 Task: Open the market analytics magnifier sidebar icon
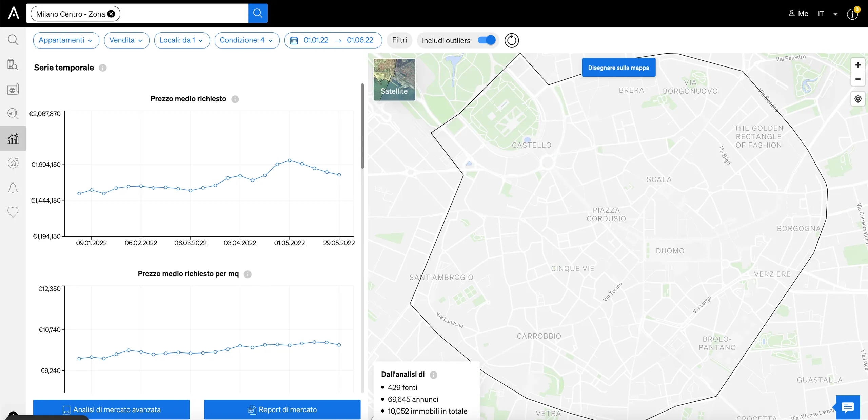click(13, 114)
